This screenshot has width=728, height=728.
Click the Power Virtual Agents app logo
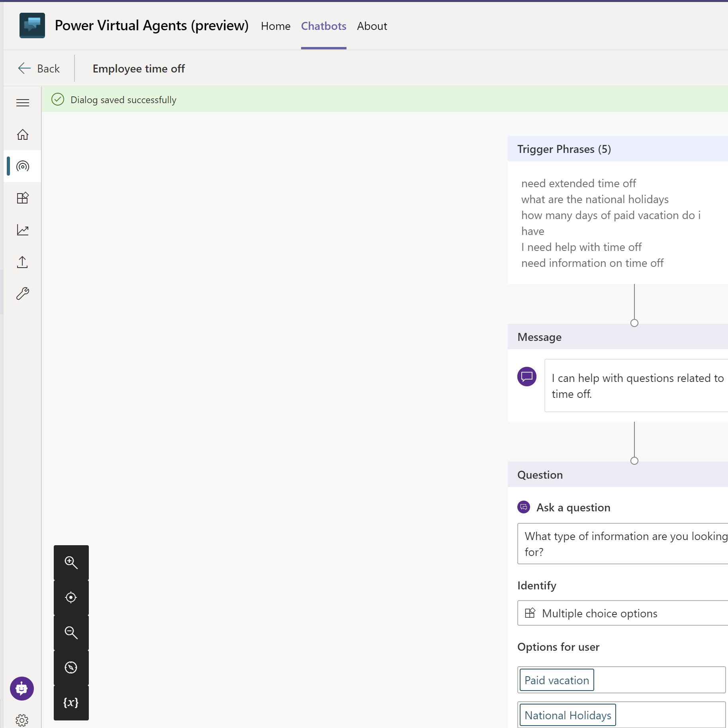[32, 25]
